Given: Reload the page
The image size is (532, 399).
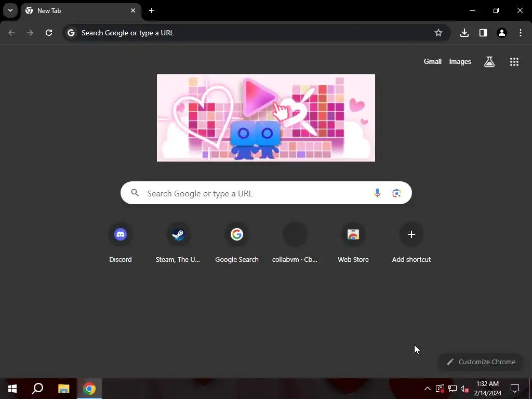Looking at the screenshot, I should point(49,33).
